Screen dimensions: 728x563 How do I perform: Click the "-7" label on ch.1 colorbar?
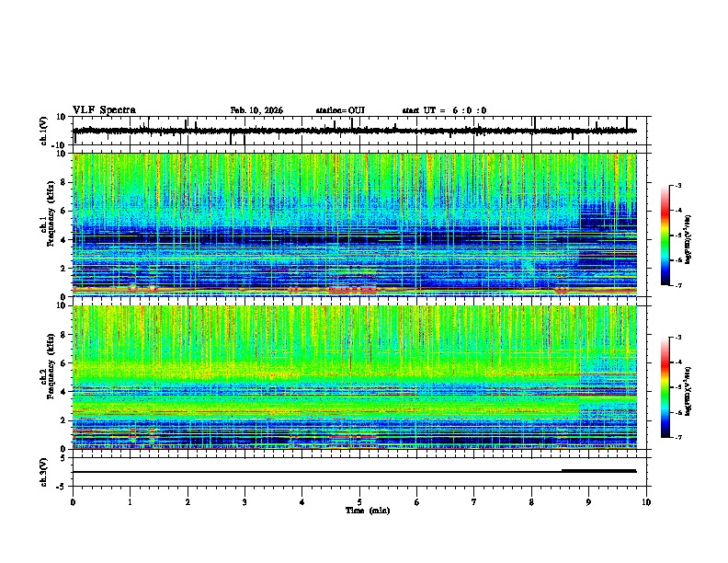point(677,285)
